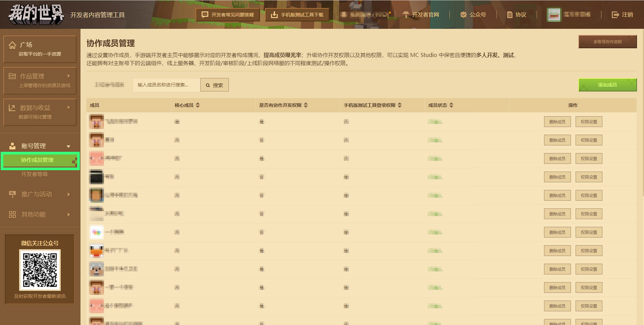Click the green 添加成员 button
The width and height of the screenshot is (644, 325).
coord(607,85)
